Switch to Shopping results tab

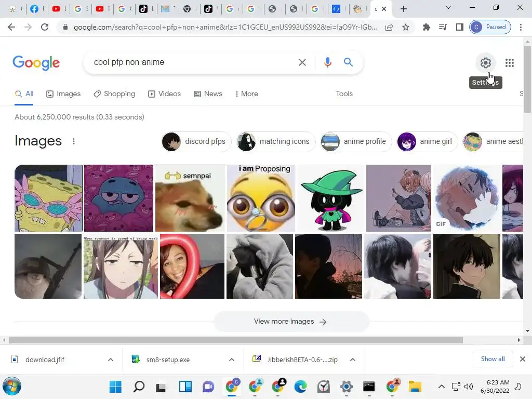(114, 94)
